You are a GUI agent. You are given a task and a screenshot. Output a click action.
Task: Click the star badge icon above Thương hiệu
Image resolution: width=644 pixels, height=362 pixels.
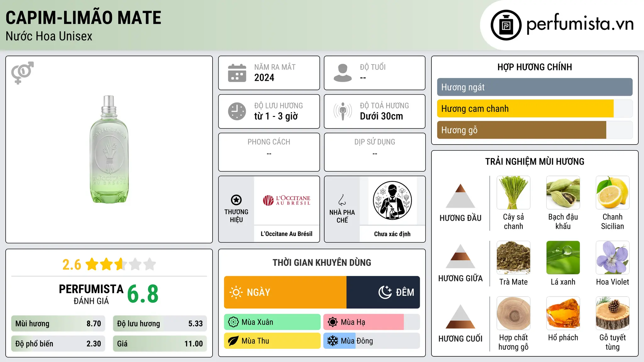pyautogui.click(x=236, y=200)
